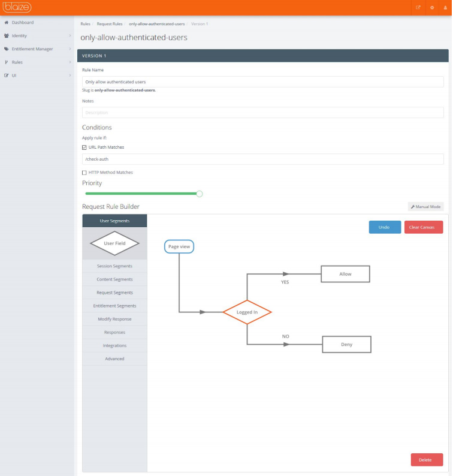Click the Entitlement Manager tag icon

6,49
